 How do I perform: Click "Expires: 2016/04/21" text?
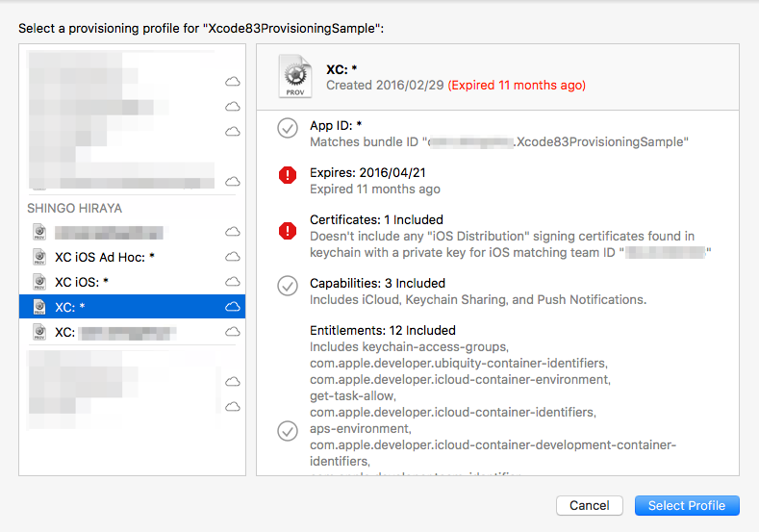click(367, 173)
